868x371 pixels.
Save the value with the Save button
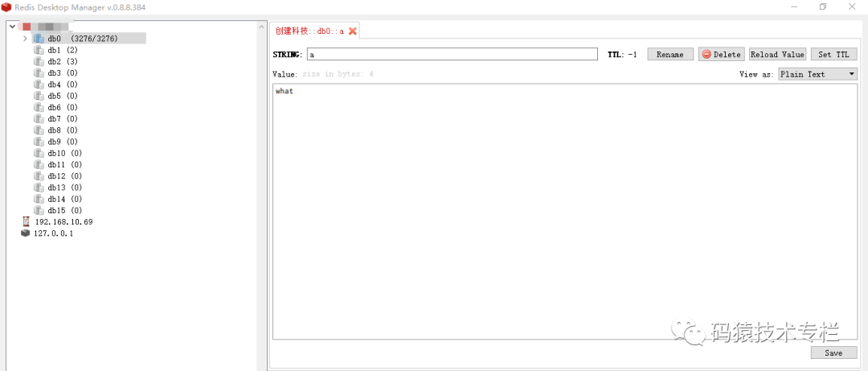[x=833, y=352]
